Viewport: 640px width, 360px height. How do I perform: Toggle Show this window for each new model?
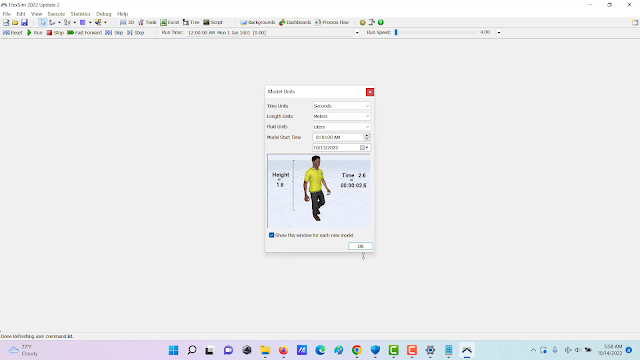(271, 235)
